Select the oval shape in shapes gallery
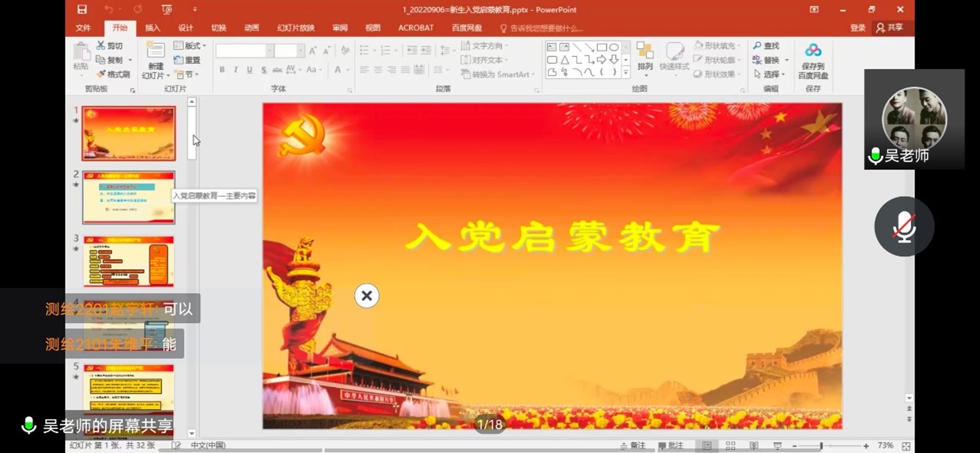Viewport: 980px width, 453px height. click(x=614, y=47)
